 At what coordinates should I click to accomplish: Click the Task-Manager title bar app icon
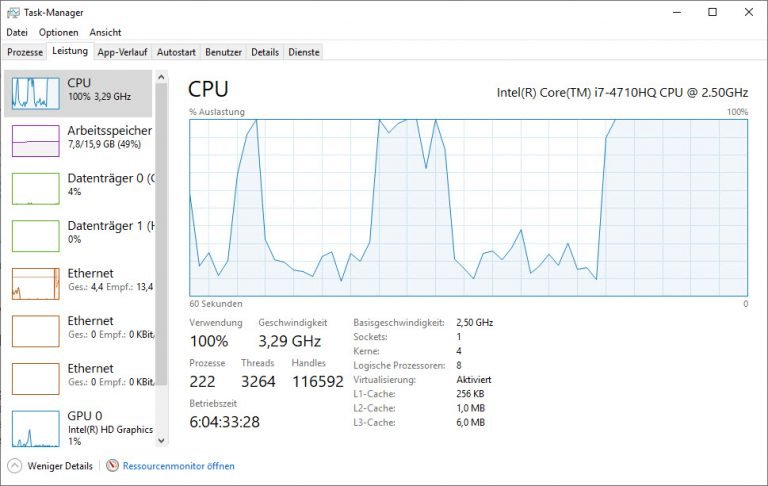click(x=13, y=12)
